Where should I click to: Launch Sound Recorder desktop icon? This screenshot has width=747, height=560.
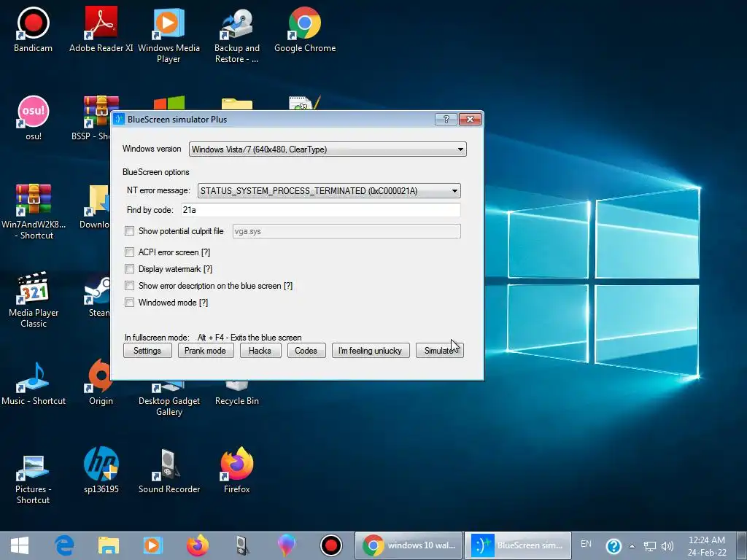(x=169, y=470)
